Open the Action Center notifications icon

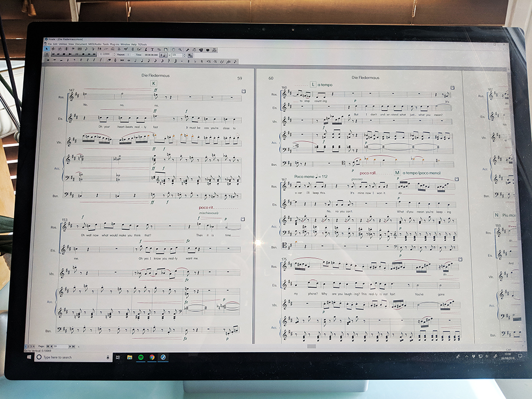520,355
